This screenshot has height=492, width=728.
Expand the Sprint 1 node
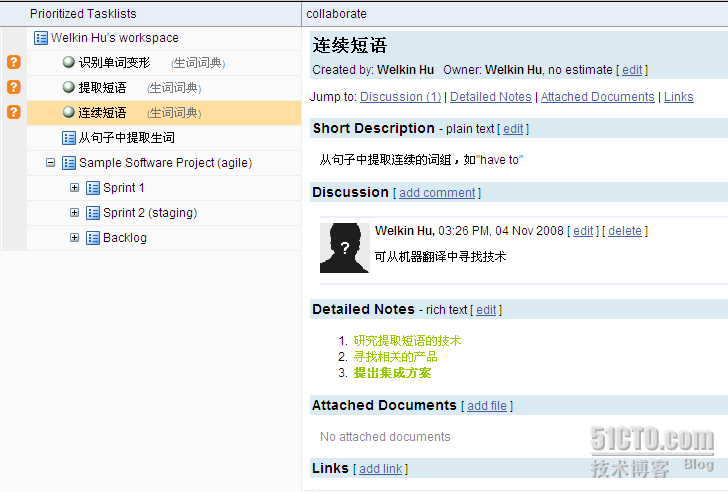[74, 188]
